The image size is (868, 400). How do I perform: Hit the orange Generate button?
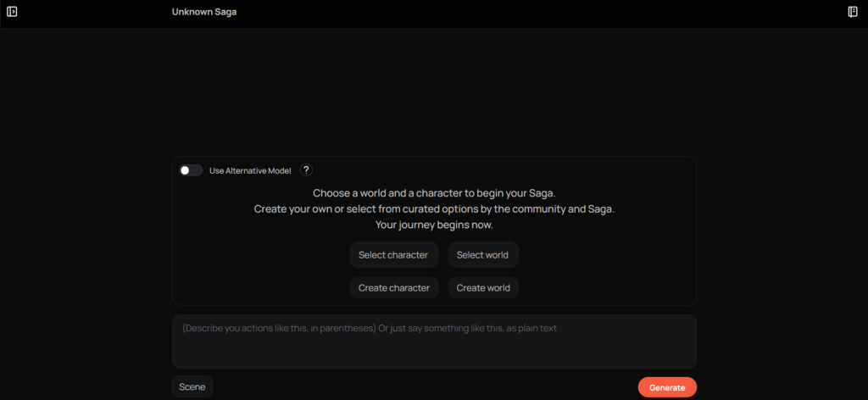pyautogui.click(x=667, y=387)
